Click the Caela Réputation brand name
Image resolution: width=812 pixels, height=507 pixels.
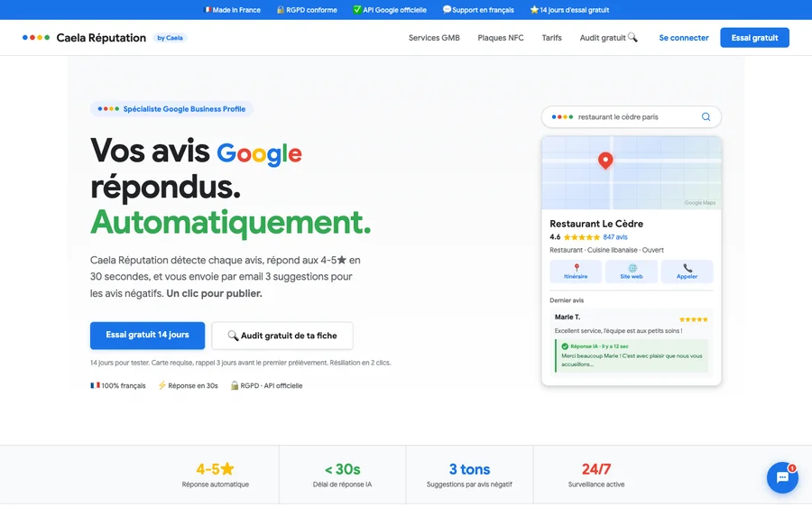coord(101,38)
